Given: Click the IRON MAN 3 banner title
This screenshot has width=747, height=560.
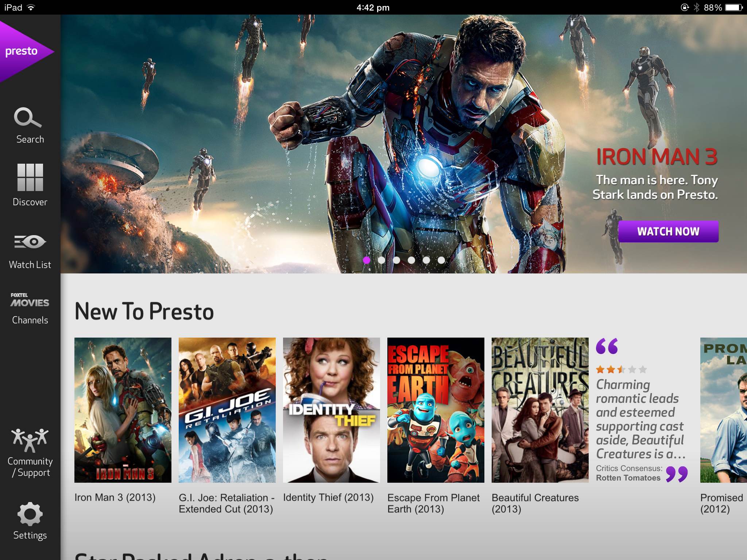Looking at the screenshot, I should 657,157.
